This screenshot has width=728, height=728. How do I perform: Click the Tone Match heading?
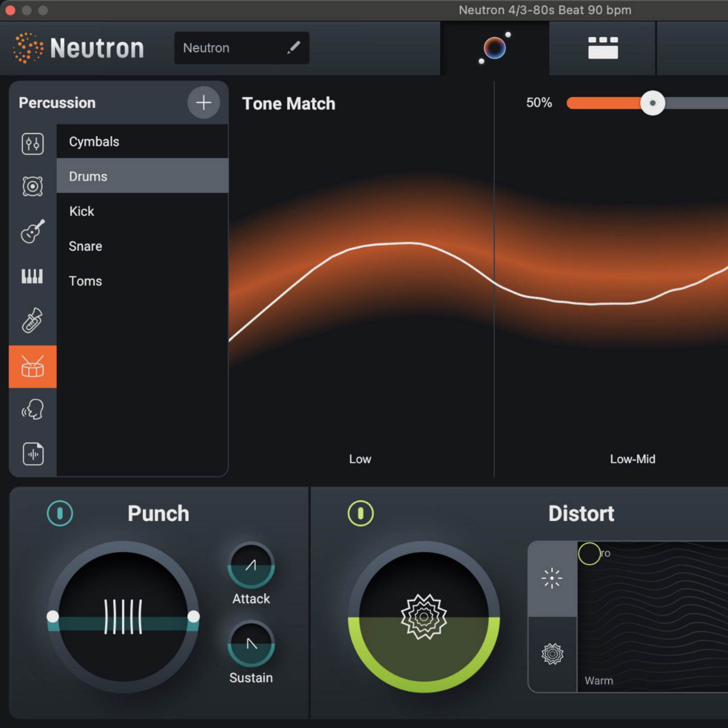click(x=289, y=104)
